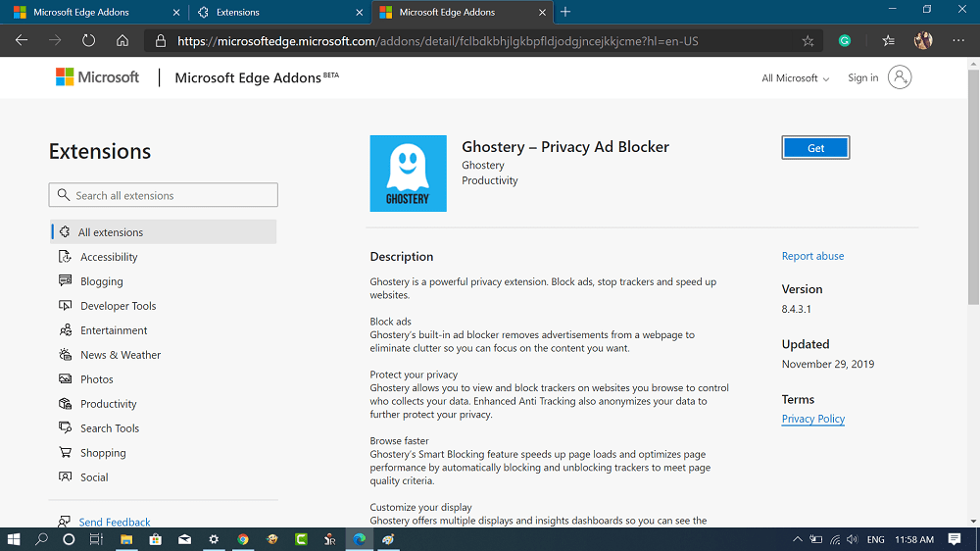
Task: Close the first Microsoft Edge Addons tab
Action: pos(175,12)
